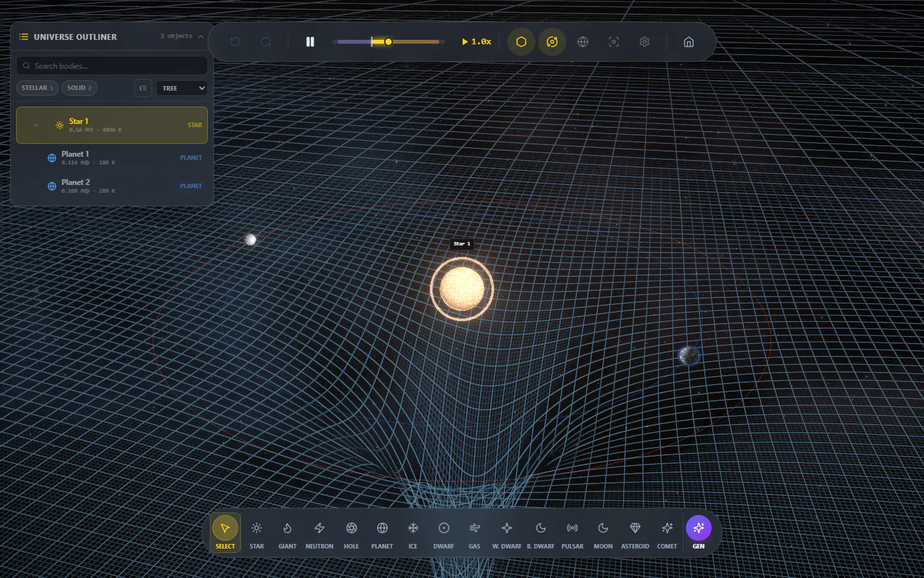
Task: Select the Moon tool
Action: click(x=603, y=534)
